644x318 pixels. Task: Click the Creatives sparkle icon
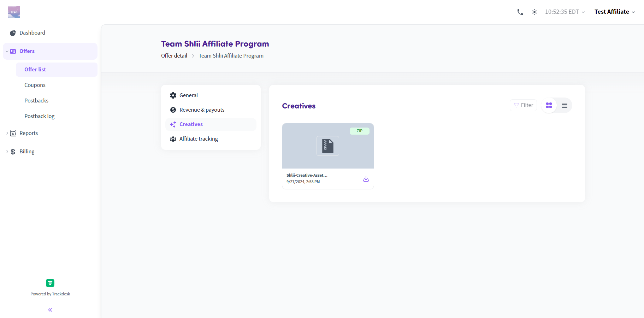pos(173,124)
